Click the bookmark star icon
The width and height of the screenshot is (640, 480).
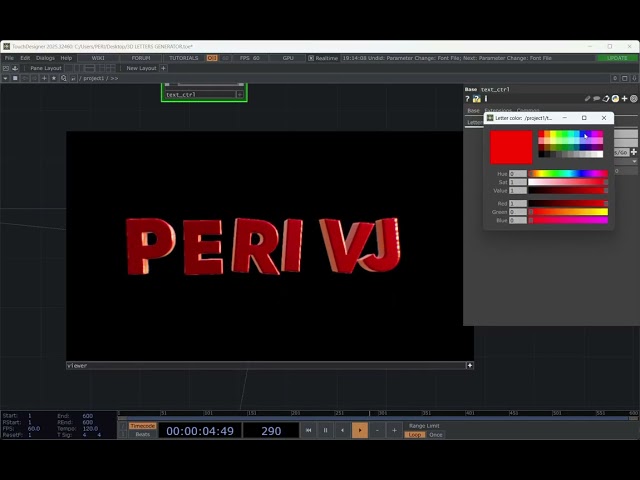[54, 78]
